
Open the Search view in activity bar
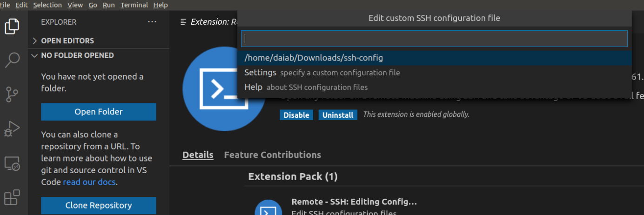tap(12, 60)
